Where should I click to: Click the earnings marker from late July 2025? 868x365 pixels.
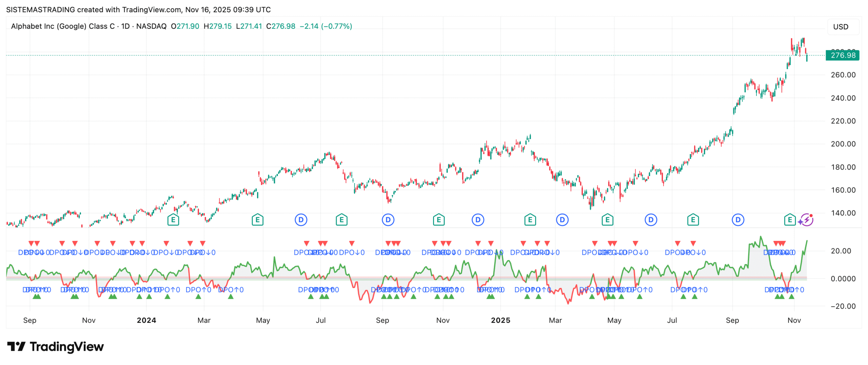pos(693,220)
